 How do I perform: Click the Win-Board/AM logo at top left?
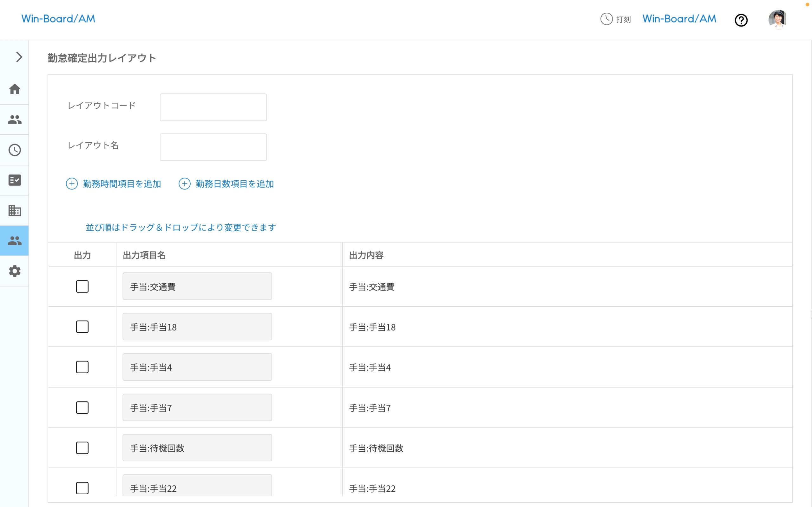tap(58, 19)
